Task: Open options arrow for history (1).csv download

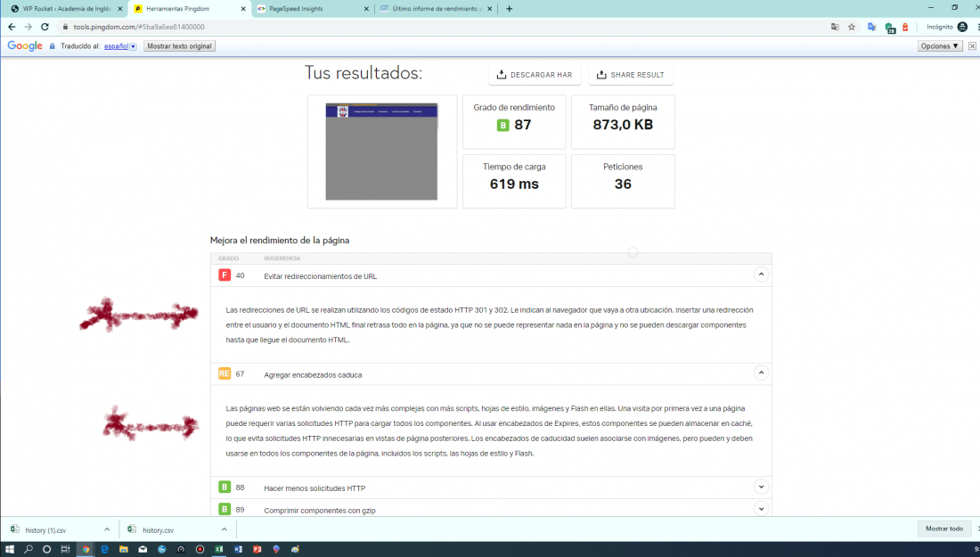Action: pos(107,529)
